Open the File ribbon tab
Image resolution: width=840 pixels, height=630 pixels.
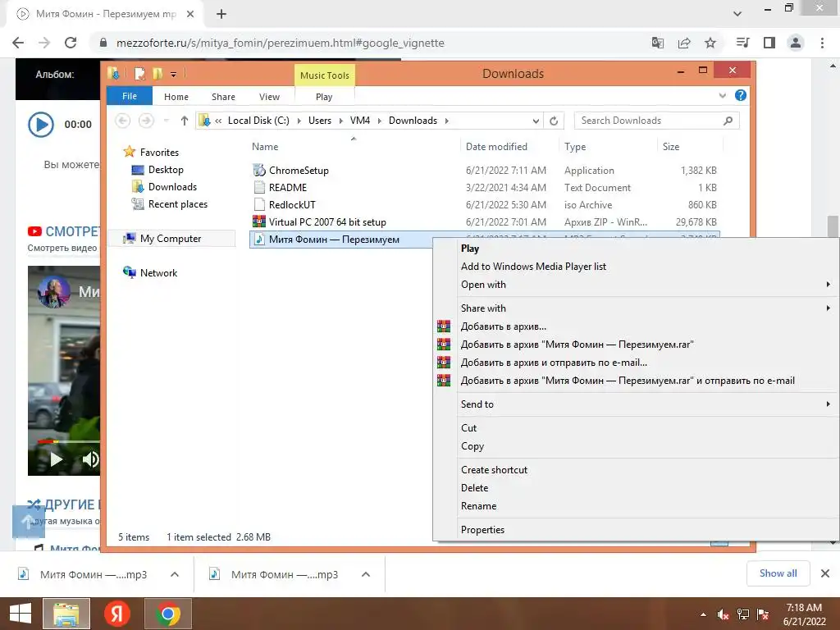coord(130,96)
